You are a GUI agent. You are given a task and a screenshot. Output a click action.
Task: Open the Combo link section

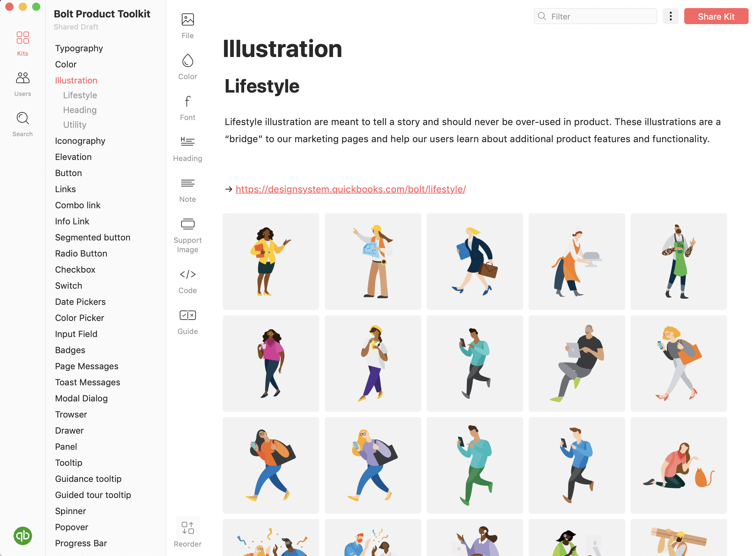(x=78, y=205)
